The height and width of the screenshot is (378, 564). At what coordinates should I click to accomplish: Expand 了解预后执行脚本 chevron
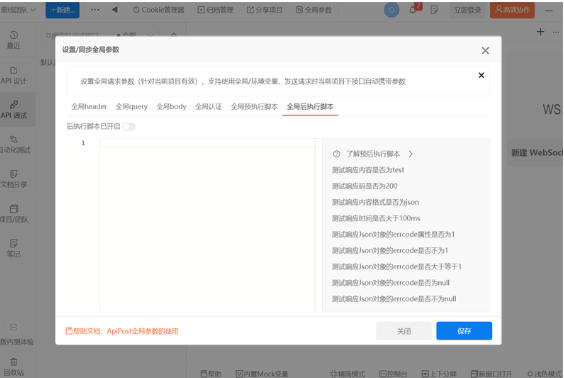point(410,154)
